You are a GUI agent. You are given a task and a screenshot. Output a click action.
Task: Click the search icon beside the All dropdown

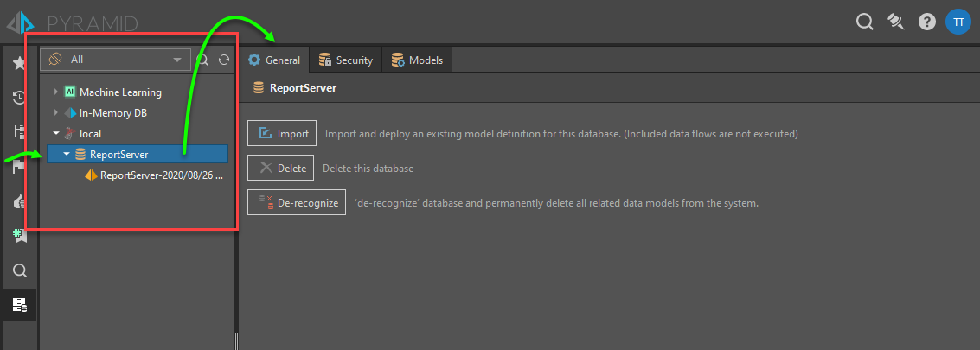[202, 60]
